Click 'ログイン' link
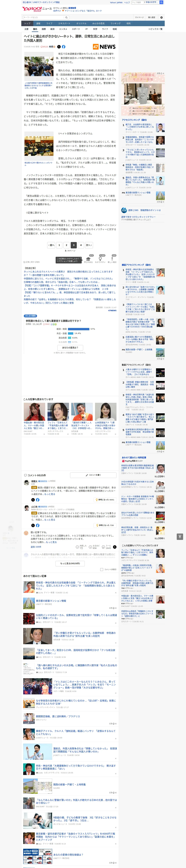The width and height of the screenshot is (186, 868). point(57,11)
